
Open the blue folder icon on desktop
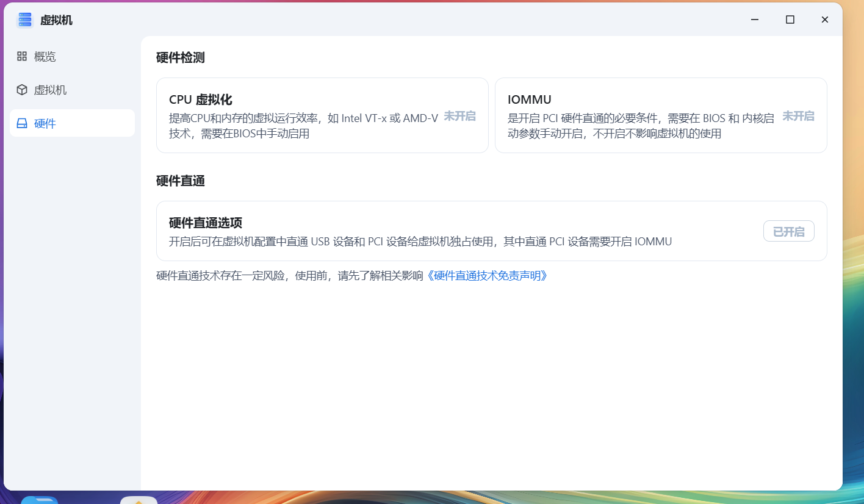pos(40,500)
